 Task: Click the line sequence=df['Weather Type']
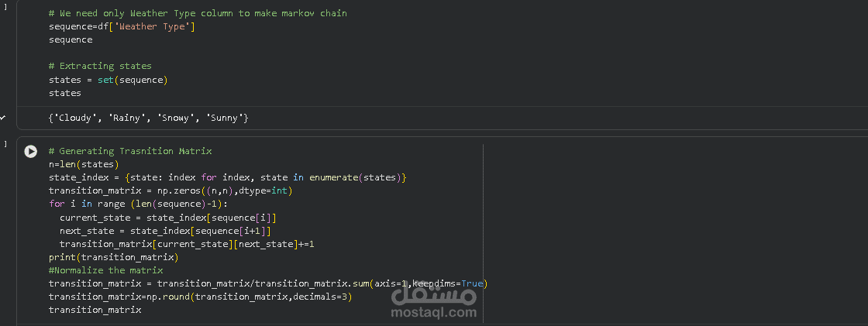[122, 26]
